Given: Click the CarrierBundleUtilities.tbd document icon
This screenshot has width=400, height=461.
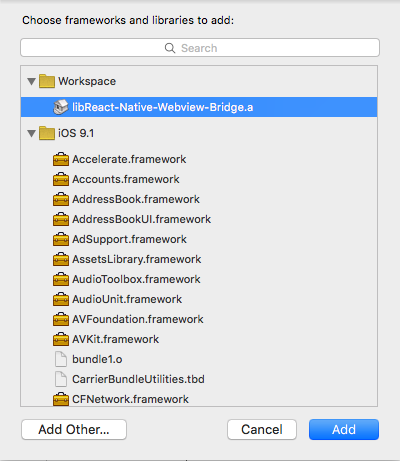Looking at the screenshot, I should click(61, 379).
